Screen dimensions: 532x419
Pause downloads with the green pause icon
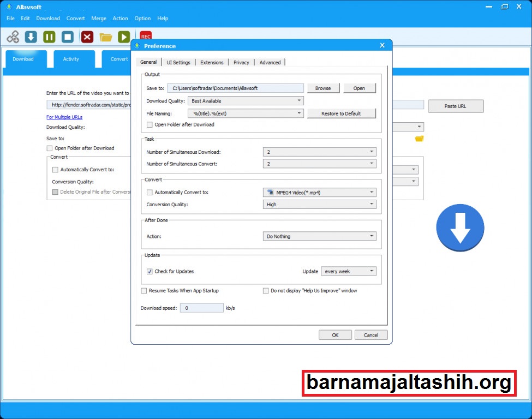tap(49, 37)
